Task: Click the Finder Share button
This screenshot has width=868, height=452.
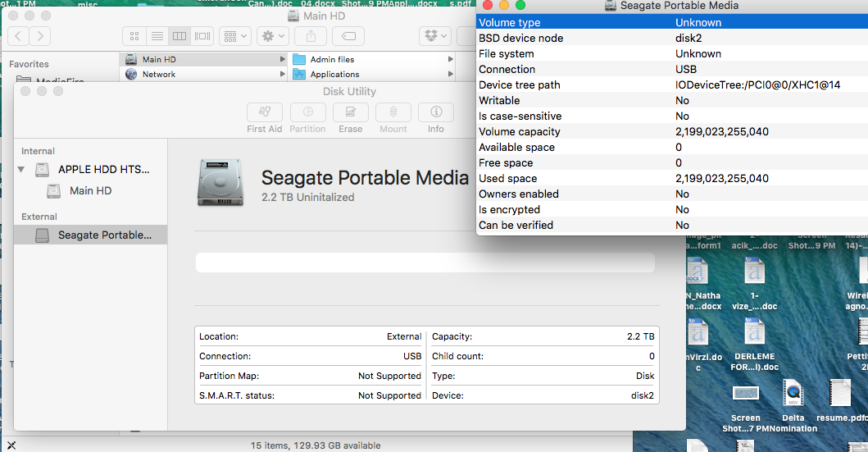Action: [311, 36]
